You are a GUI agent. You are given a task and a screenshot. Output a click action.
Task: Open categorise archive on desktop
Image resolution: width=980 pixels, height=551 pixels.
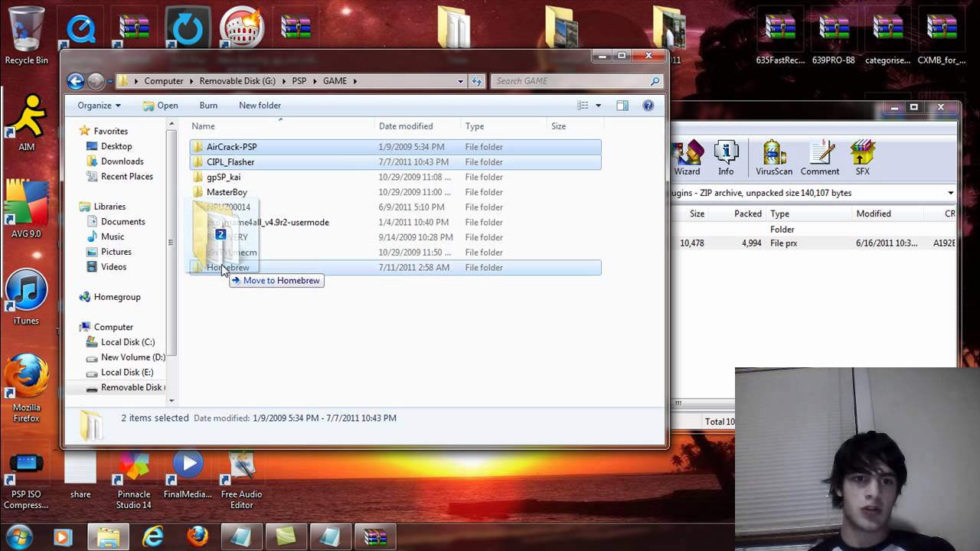[888, 36]
